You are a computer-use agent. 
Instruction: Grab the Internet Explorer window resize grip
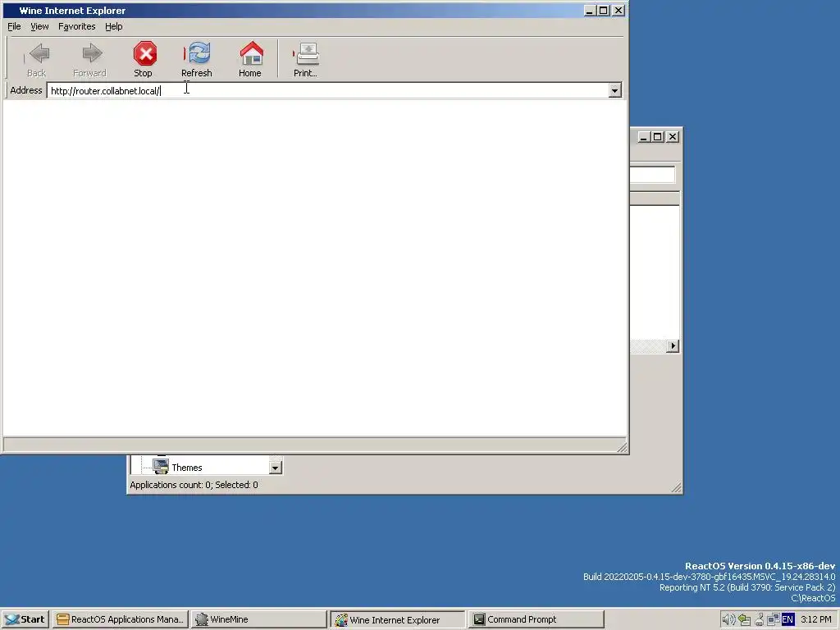pos(622,446)
